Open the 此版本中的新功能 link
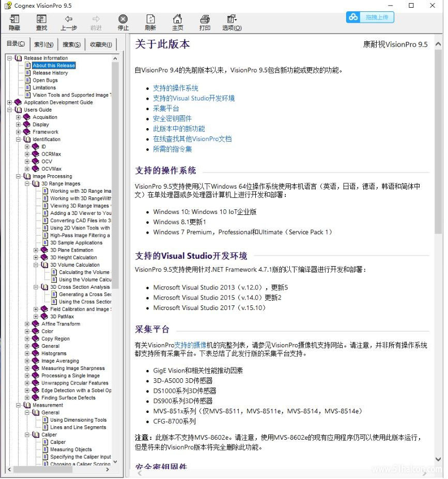 point(179,129)
